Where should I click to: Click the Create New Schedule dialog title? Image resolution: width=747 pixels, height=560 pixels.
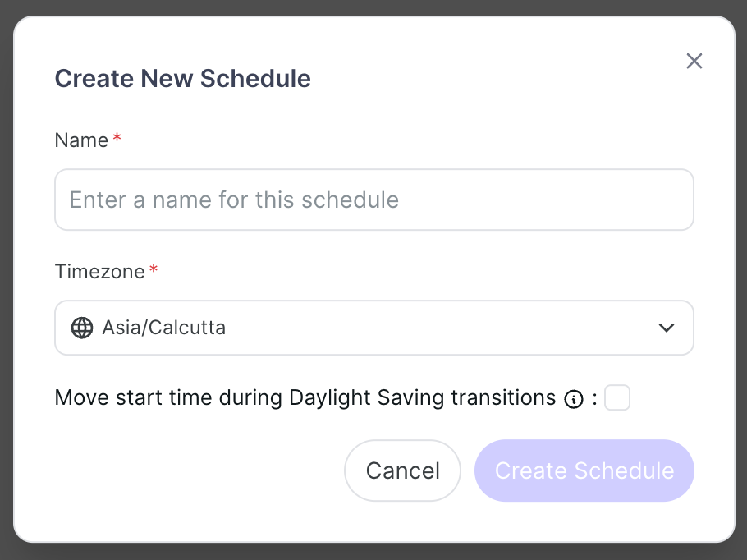click(x=182, y=78)
